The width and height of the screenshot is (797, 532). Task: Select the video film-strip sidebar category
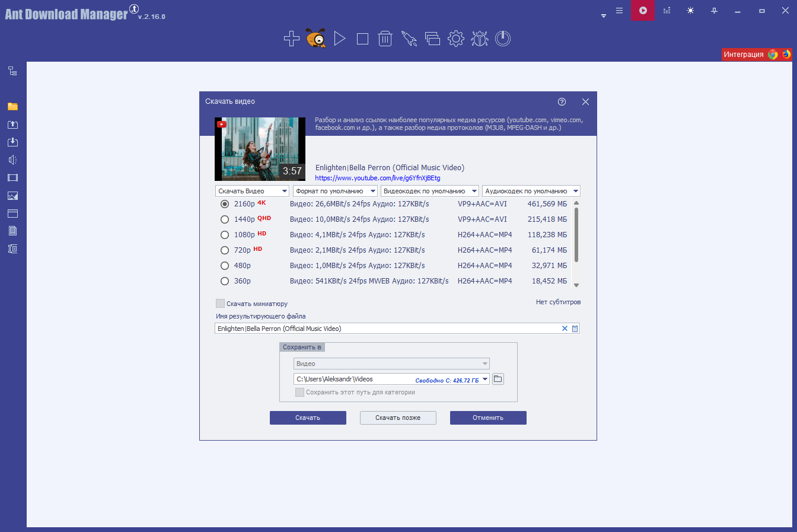coord(12,178)
